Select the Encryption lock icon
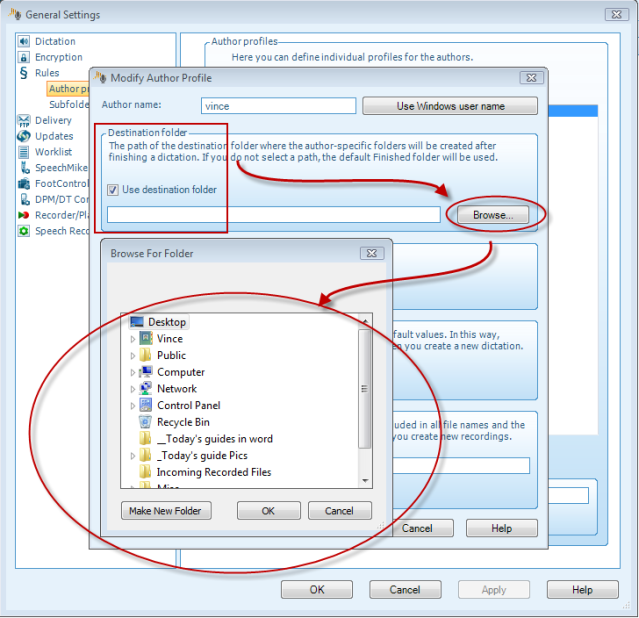 point(24,57)
